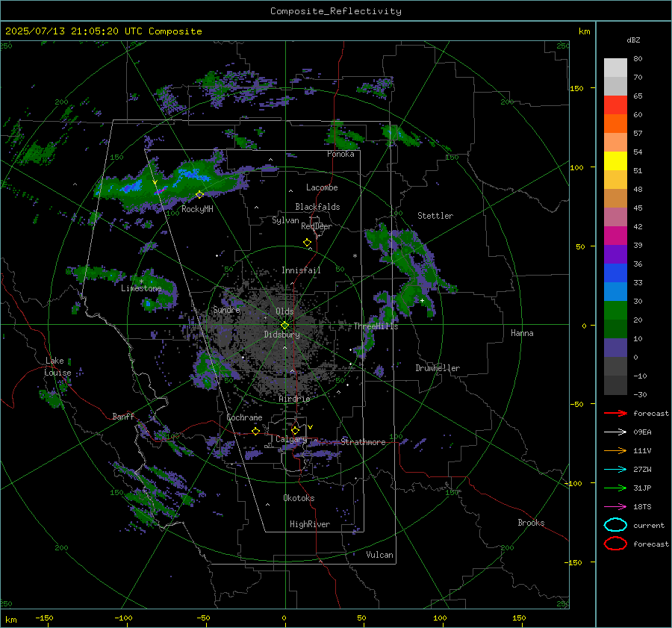Select the RockyMH label

197,209
